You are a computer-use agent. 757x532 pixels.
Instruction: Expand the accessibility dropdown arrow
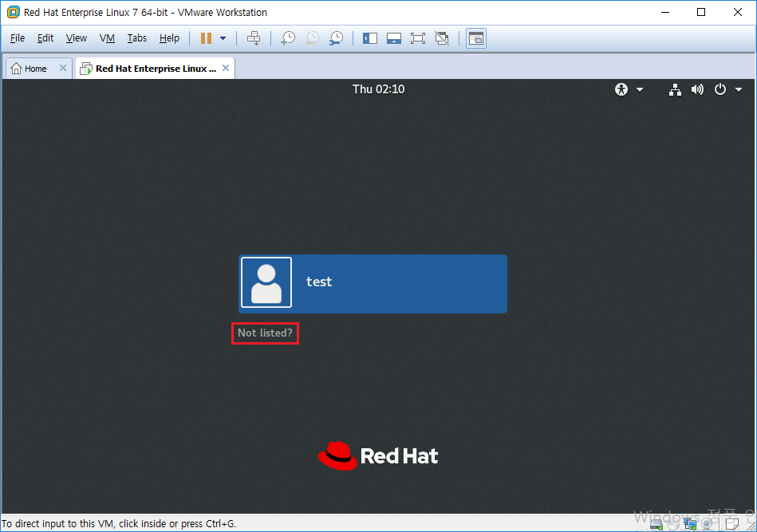coord(640,89)
